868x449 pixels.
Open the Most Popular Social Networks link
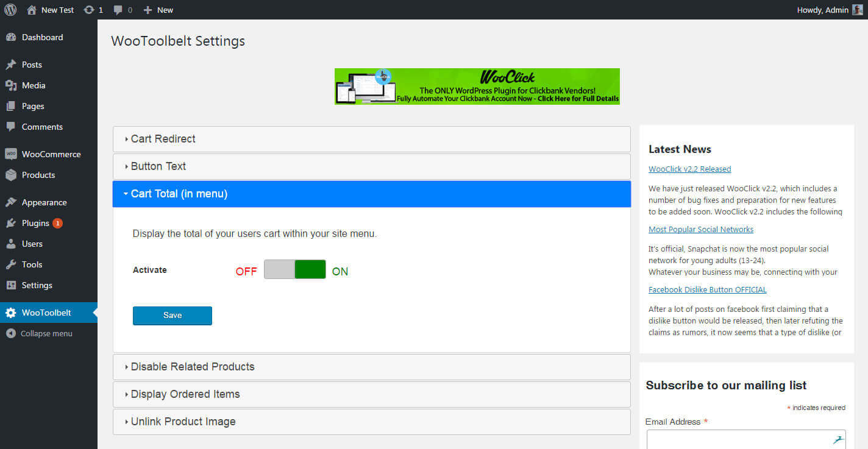pyautogui.click(x=701, y=229)
